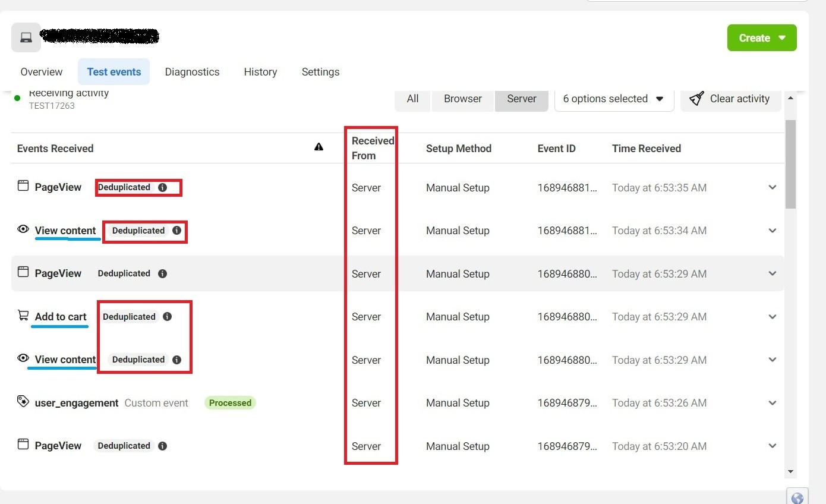Click the cart icon beside Add to cart
826x504 pixels.
[x=23, y=316]
